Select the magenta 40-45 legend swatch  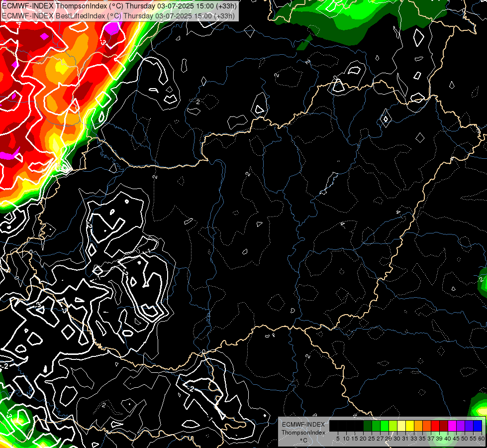tap(452, 426)
